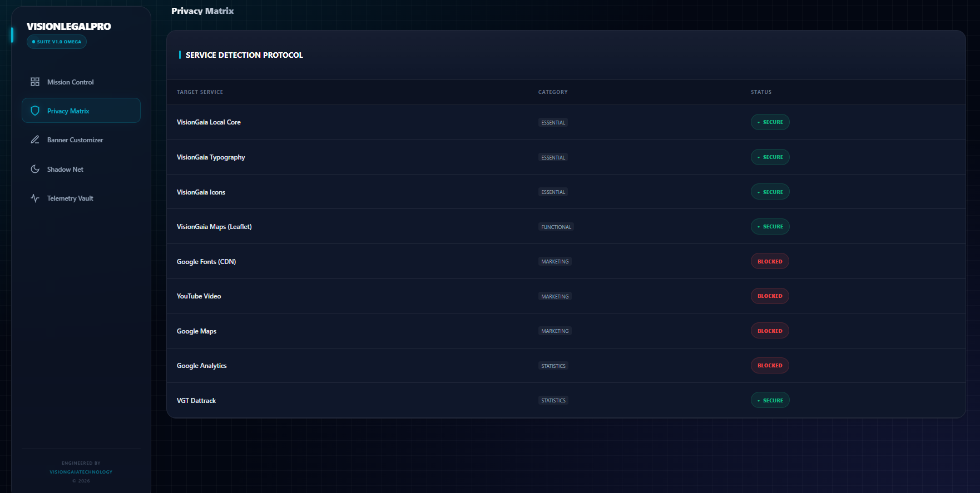
Task: Select the VisionGaia Icons service name
Action: [201, 192]
